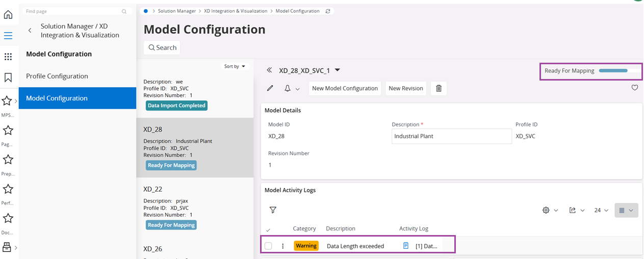Click the bookmark icon in left rail

(8, 77)
